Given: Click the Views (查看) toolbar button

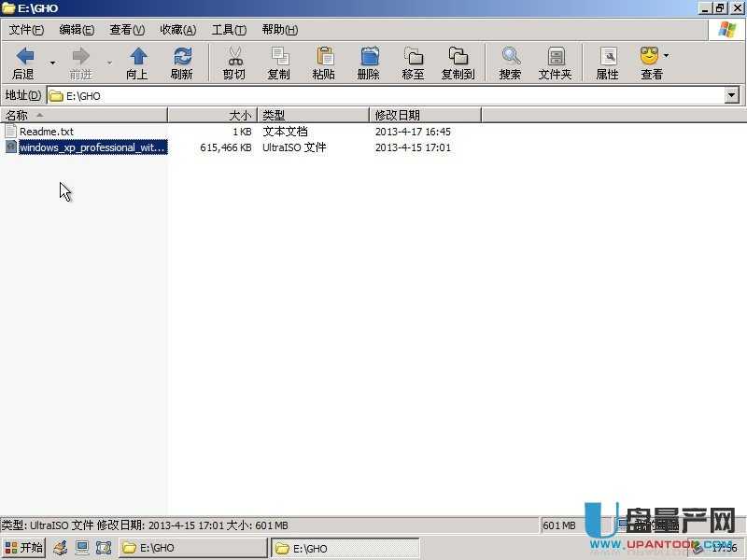Looking at the screenshot, I should point(651,63).
